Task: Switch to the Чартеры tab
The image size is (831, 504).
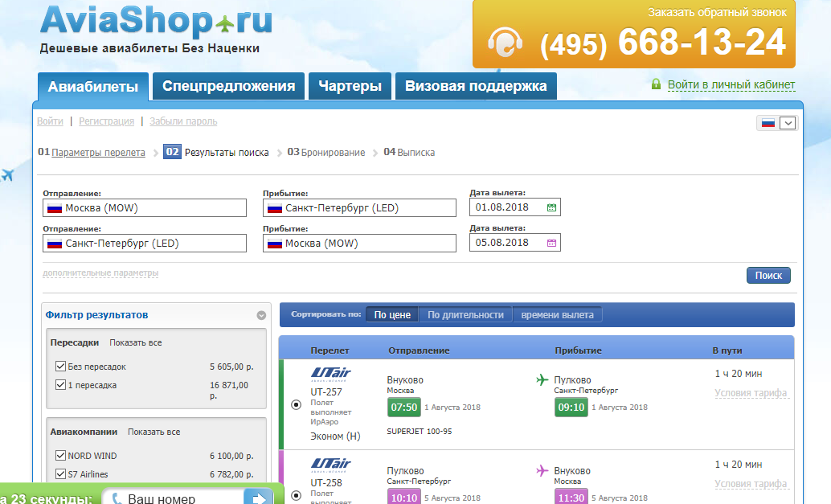Action: coord(349,87)
